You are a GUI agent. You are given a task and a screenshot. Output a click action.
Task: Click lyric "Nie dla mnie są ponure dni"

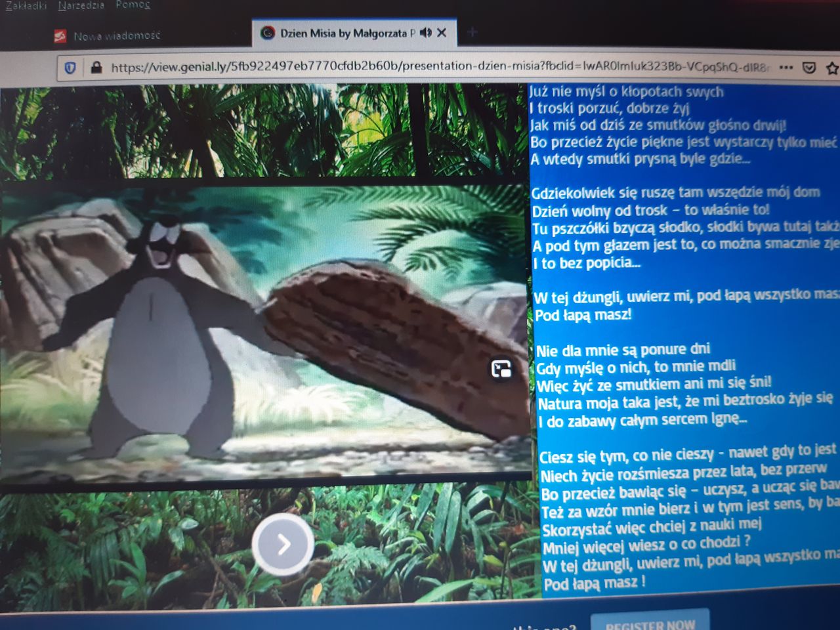tap(623, 349)
